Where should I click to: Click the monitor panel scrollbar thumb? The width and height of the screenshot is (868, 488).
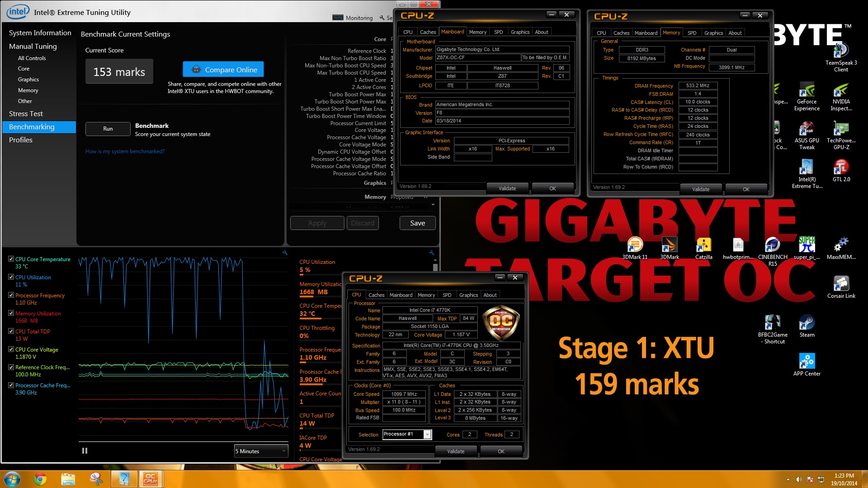point(435,267)
